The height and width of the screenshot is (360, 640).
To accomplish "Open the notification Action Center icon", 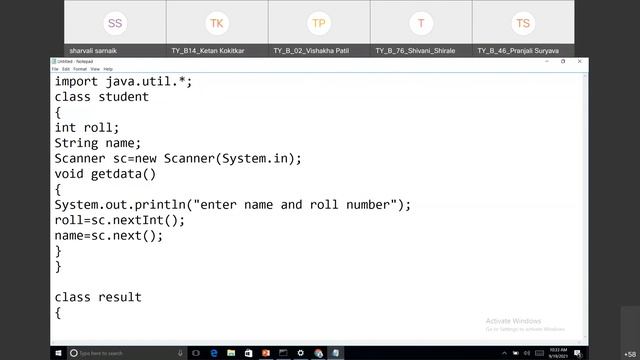I will coord(578,353).
